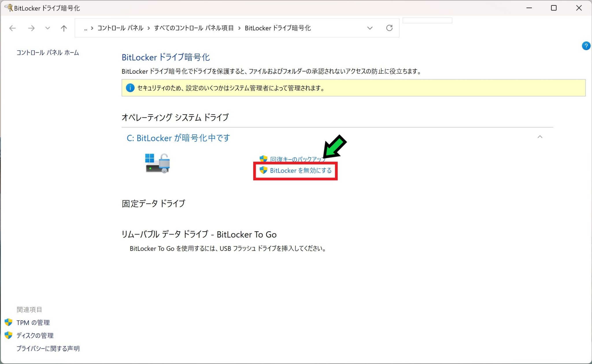Click the shield icon beside TPM の管理
The image size is (592, 364).
[8, 322]
